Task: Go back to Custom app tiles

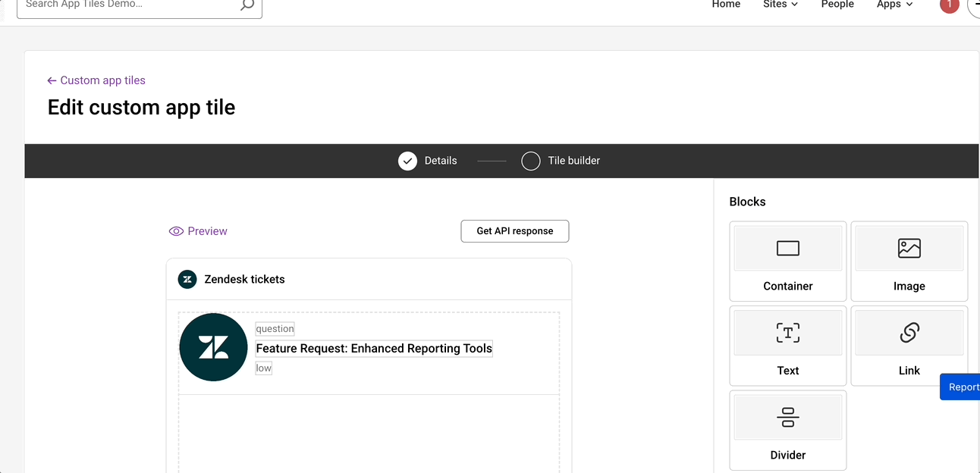Action: click(96, 80)
